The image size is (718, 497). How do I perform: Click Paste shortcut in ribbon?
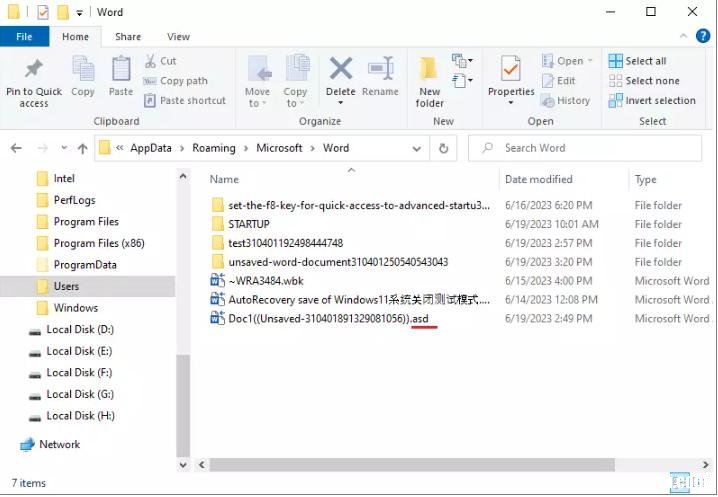185,101
